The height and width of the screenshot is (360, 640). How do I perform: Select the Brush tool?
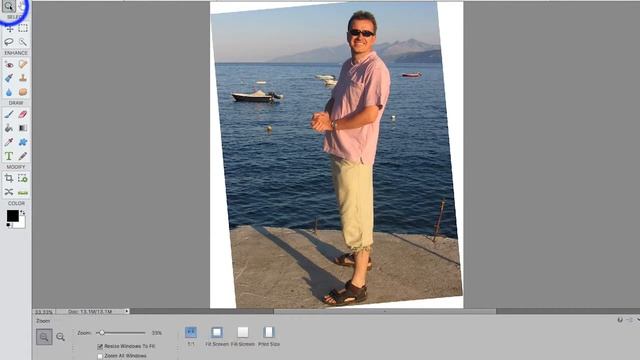coord(9,114)
